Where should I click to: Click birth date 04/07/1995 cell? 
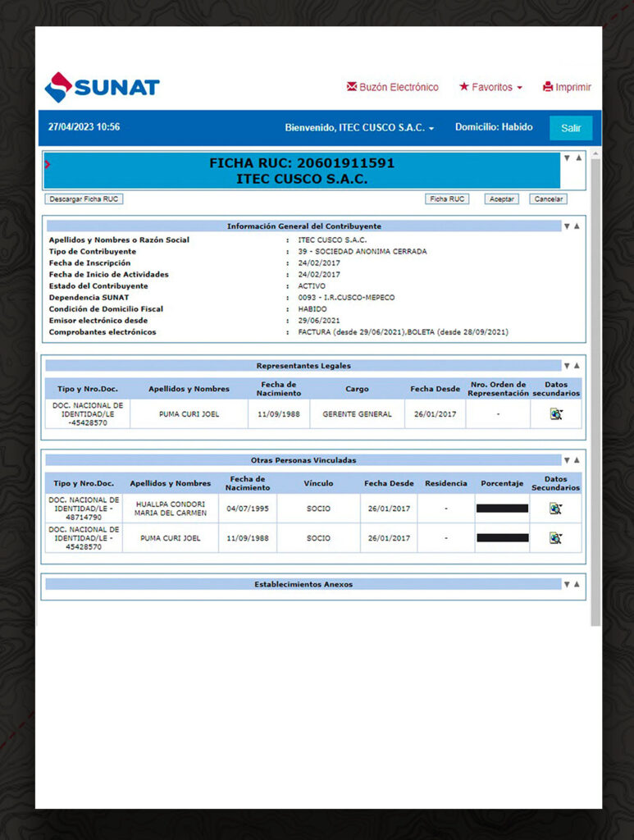(x=248, y=509)
